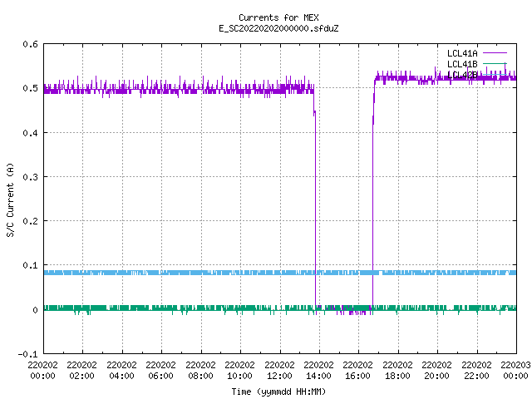Click the y-axis tick value 0.4
Screen dimensions: 532x399
(x=31, y=133)
